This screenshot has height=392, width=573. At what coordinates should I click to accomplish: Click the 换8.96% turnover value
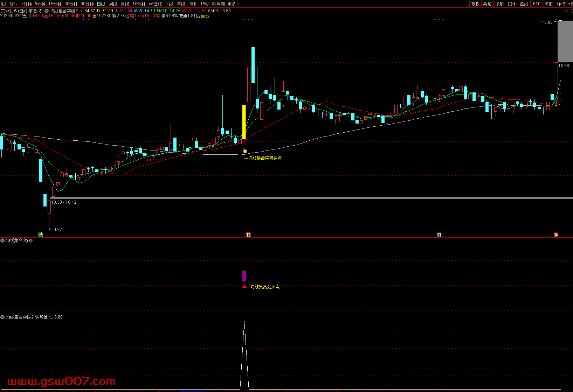[170, 16]
